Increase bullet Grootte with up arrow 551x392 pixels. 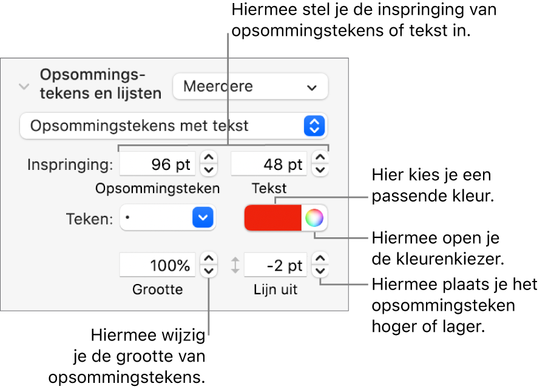pos(208,259)
